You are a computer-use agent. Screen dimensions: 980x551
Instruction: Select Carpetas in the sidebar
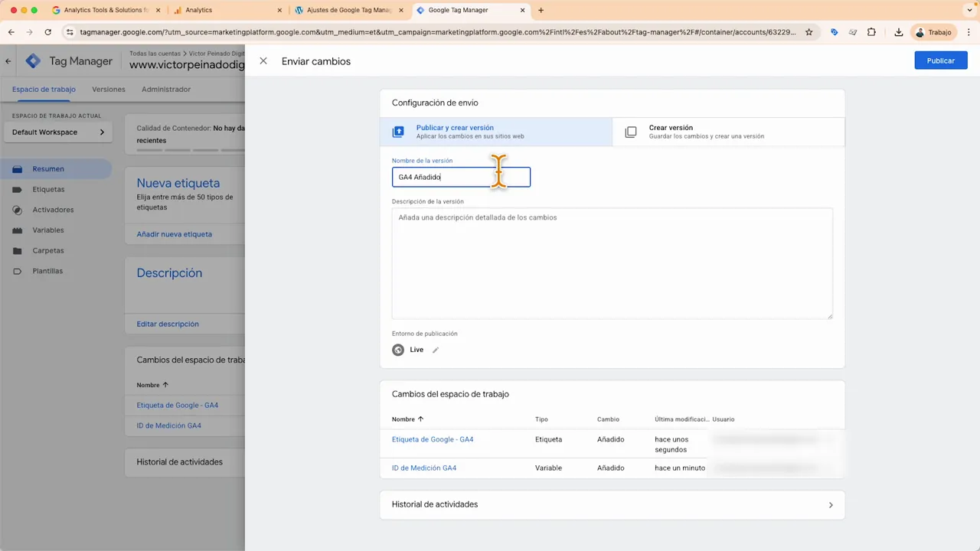pos(47,250)
